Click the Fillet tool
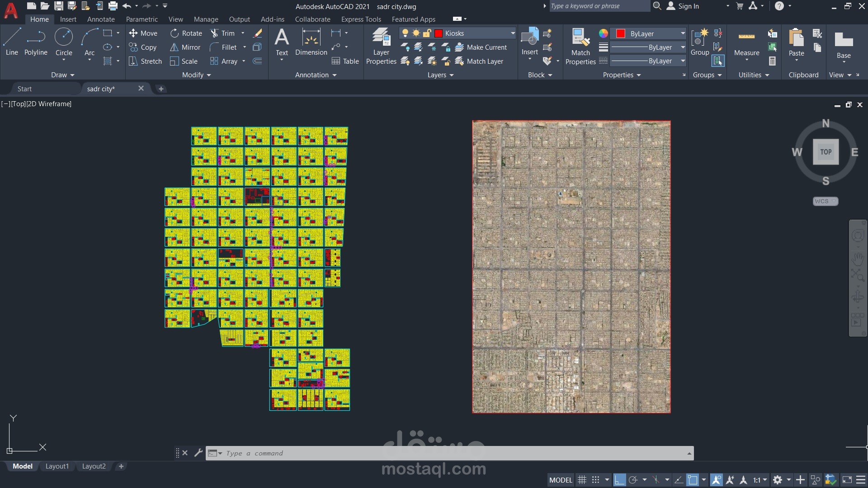The image size is (868, 488). tap(223, 47)
